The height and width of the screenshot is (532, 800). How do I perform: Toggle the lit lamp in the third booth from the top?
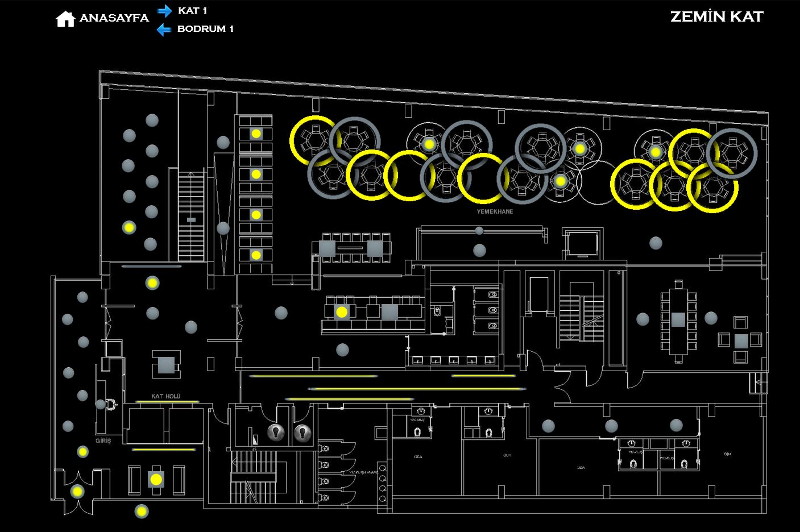pyautogui.click(x=256, y=215)
